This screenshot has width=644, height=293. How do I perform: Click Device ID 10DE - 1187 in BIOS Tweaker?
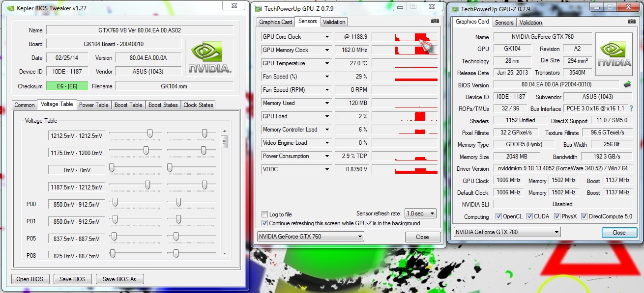[x=67, y=71]
